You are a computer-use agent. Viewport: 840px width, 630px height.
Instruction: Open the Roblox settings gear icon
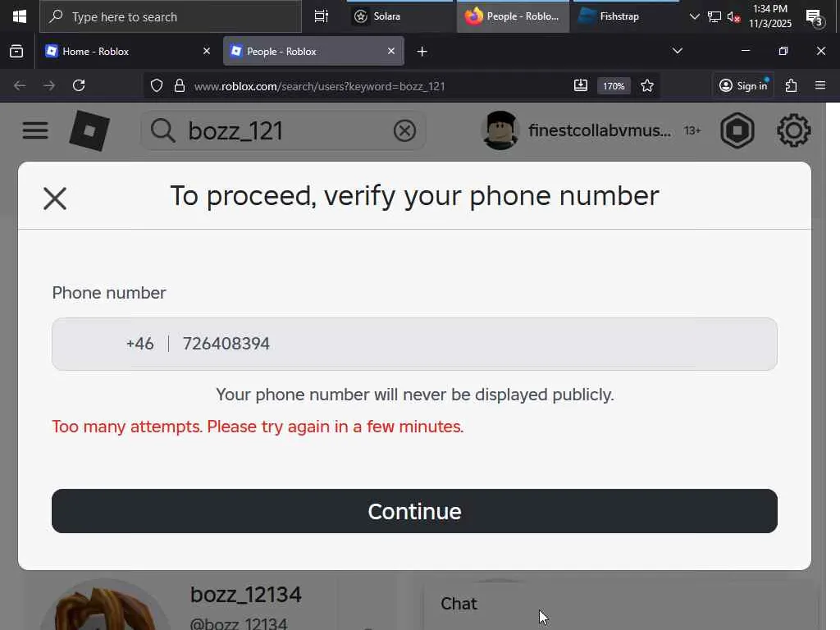[793, 130]
